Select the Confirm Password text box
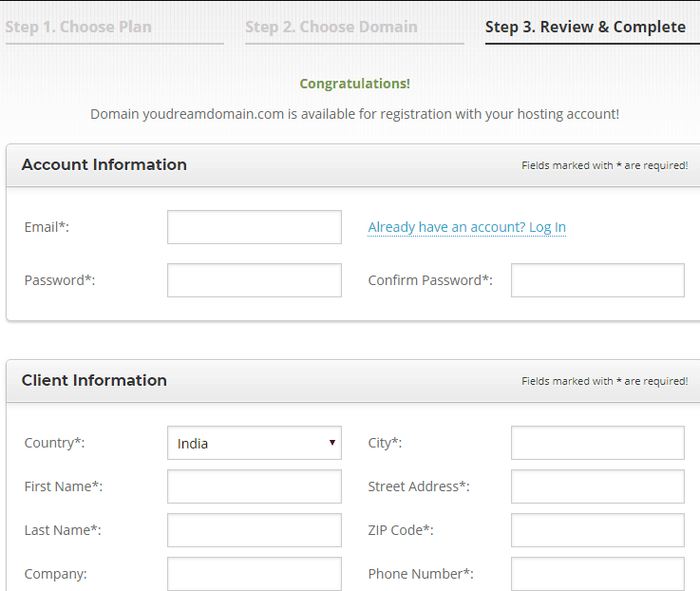The image size is (700, 591). (597, 280)
